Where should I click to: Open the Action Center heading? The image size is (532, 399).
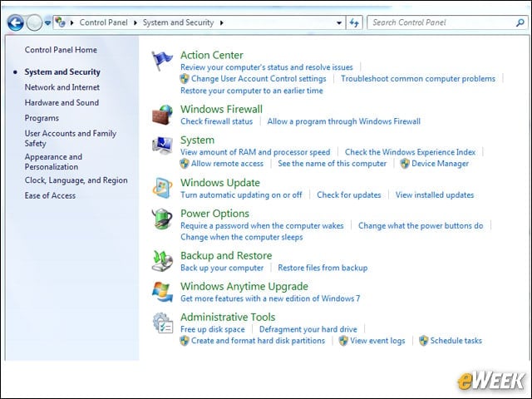click(x=212, y=55)
